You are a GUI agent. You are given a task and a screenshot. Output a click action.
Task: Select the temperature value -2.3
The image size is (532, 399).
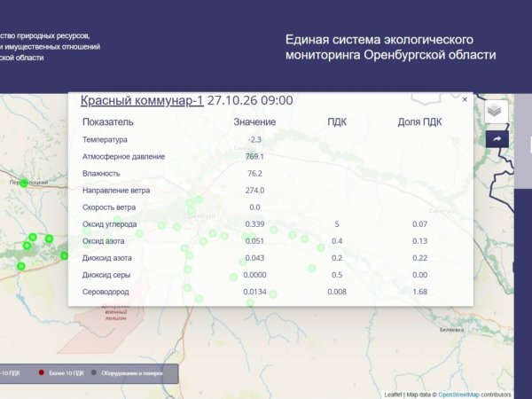point(254,139)
